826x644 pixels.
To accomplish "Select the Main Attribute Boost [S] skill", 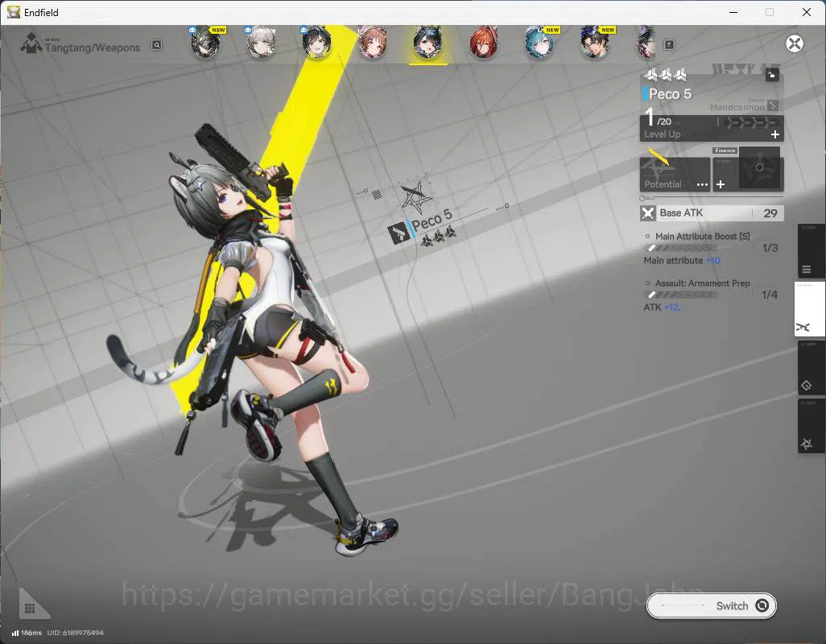I will [702, 237].
